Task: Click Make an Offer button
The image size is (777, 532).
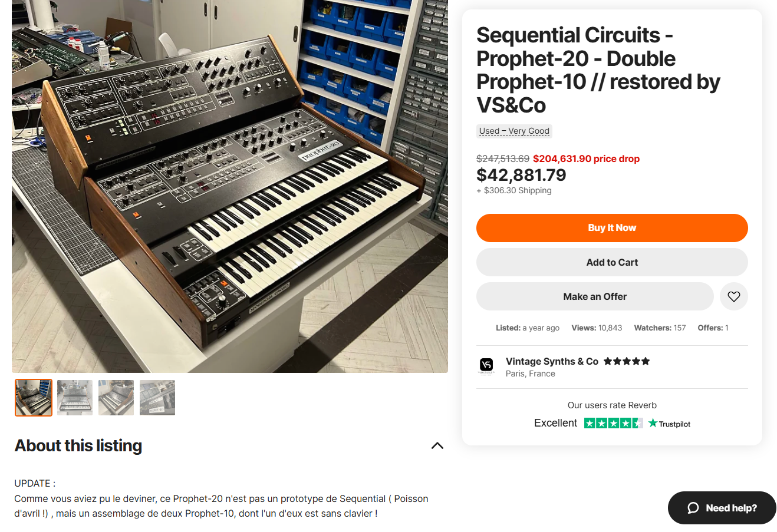Action: point(594,296)
